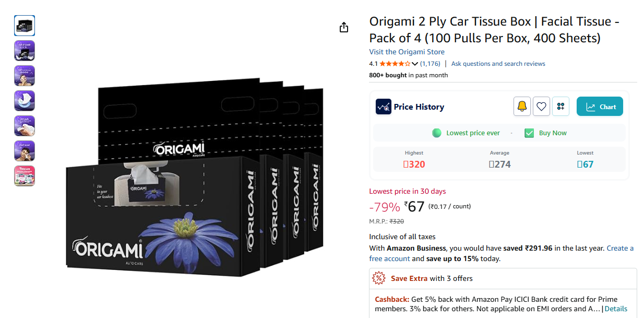Select the first product thumbnail
The width and height of the screenshot is (644, 318).
[25, 26]
